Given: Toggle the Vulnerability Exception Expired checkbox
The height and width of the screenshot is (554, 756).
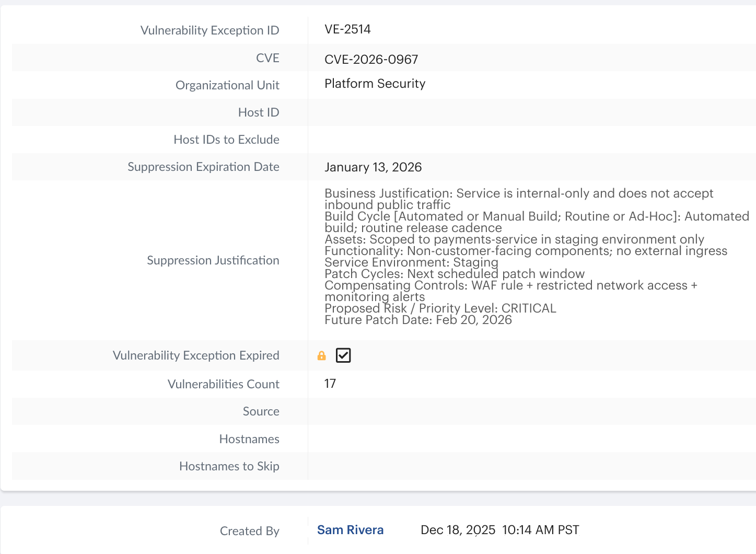Looking at the screenshot, I should [343, 355].
